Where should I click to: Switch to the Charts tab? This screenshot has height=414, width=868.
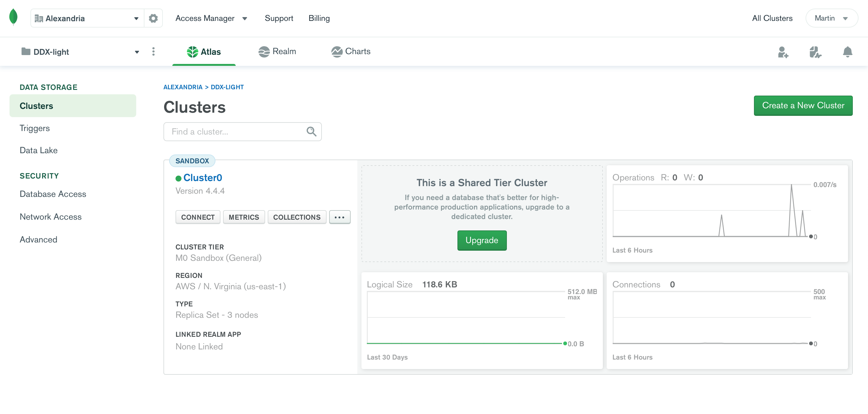click(x=351, y=52)
